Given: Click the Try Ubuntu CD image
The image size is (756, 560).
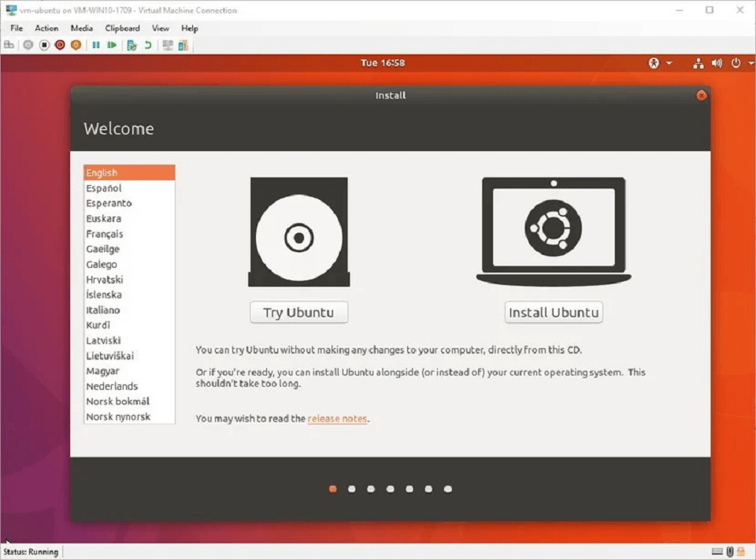Looking at the screenshot, I should pyautogui.click(x=299, y=232).
